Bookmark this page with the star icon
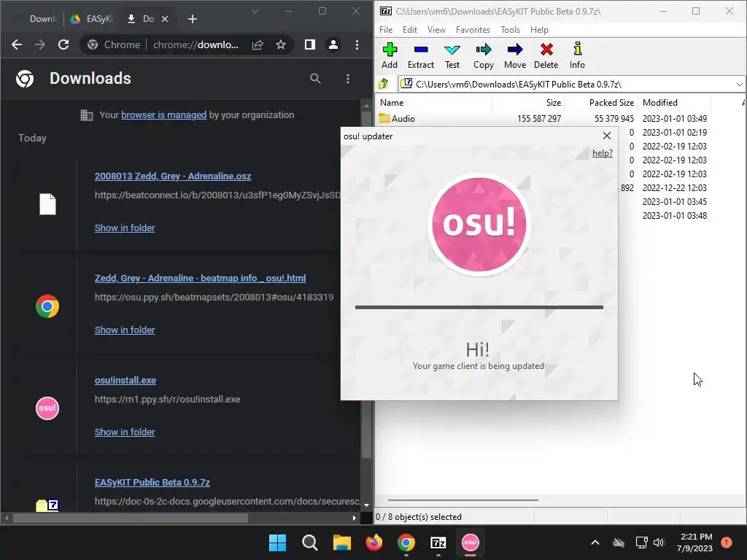Viewport: 747px width, 560px height. point(281,44)
